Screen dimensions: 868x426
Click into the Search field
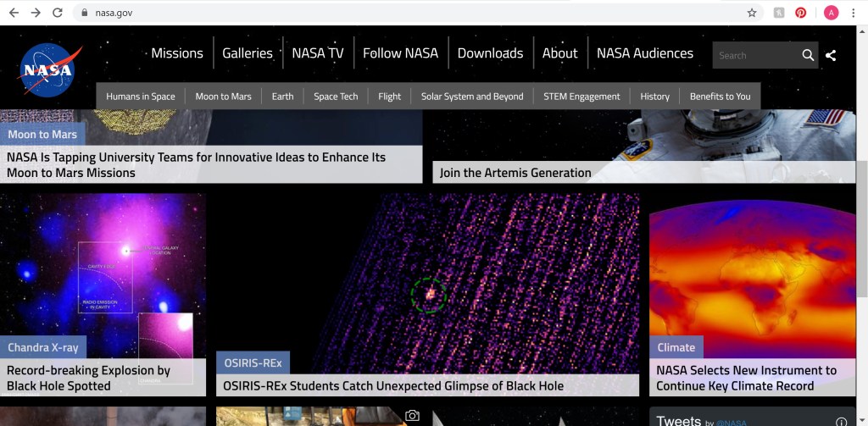(x=754, y=55)
